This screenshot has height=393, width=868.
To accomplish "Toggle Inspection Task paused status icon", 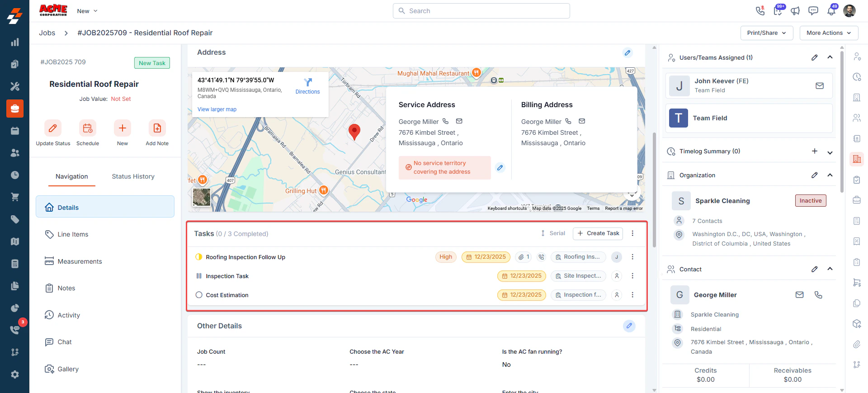I will (199, 276).
